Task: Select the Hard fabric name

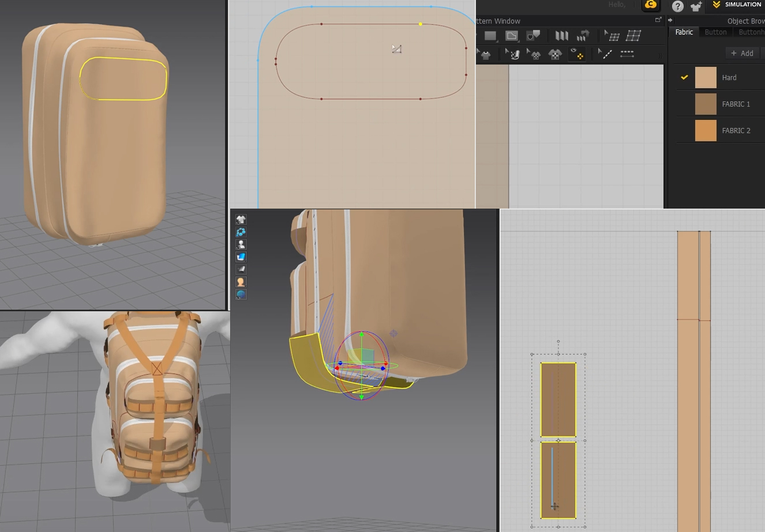Action: coord(729,78)
